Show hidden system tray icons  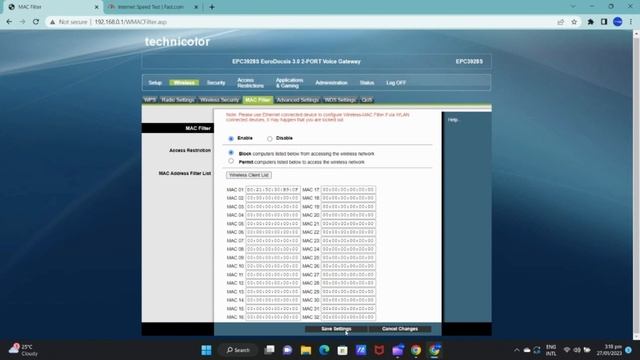coord(516,350)
